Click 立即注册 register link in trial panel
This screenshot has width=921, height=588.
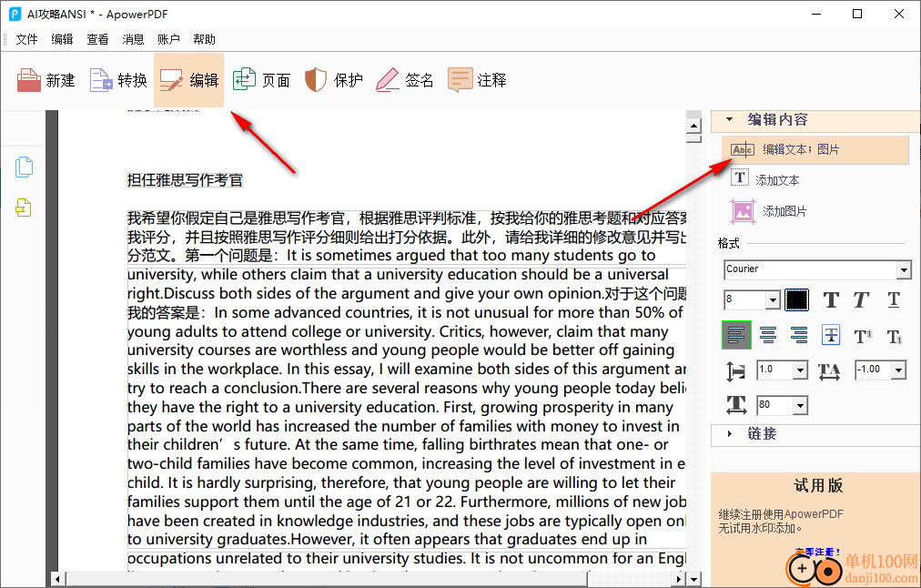point(817,553)
